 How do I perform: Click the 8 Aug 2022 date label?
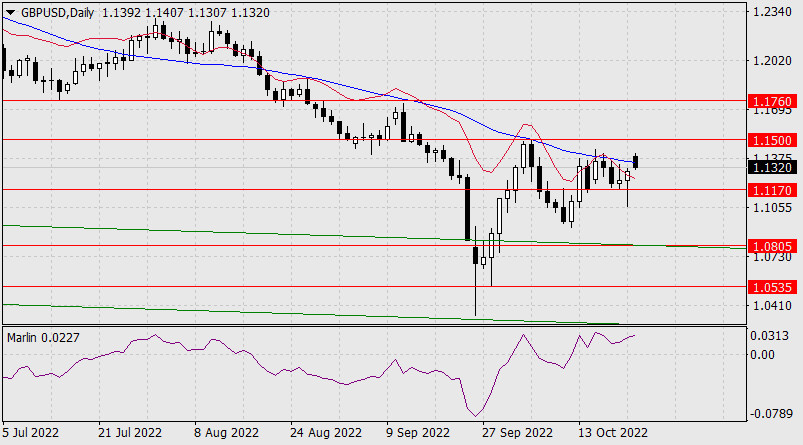click(x=226, y=433)
